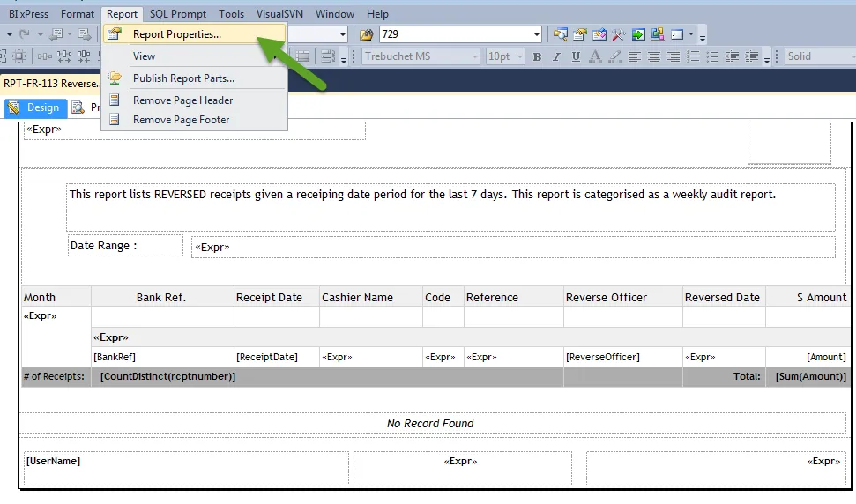Open the SQL Prompt menu
856x504 pixels.
pyautogui.click(x=178, y=14)
